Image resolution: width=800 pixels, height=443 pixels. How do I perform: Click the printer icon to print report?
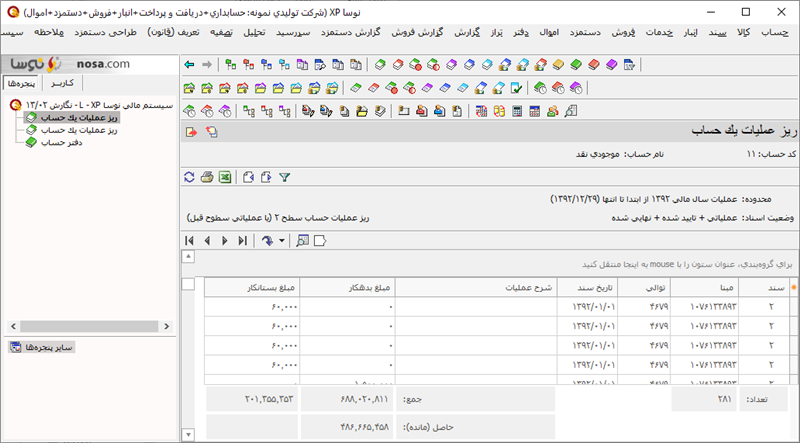(207, 177)
